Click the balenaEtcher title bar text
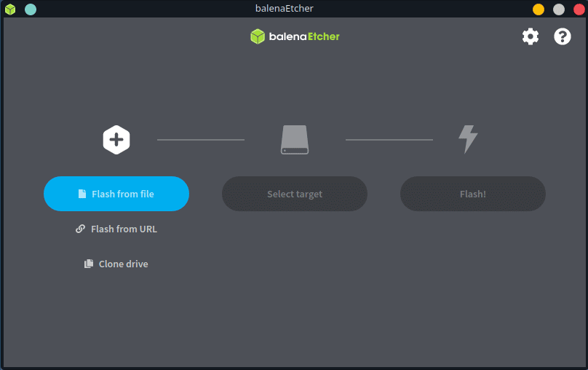588x370 pixels. click(x=284, y=9)
